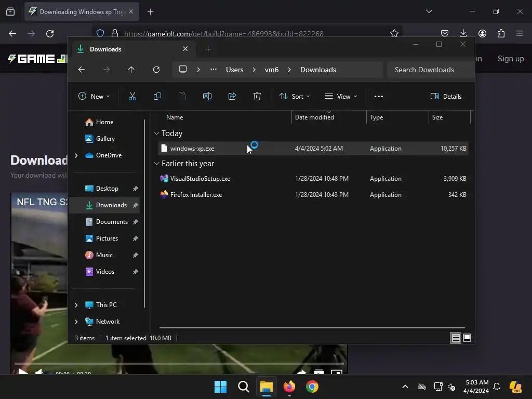Refresh the Downloads folder
Screen dimensions: 532x399
(x=156, y=70)
